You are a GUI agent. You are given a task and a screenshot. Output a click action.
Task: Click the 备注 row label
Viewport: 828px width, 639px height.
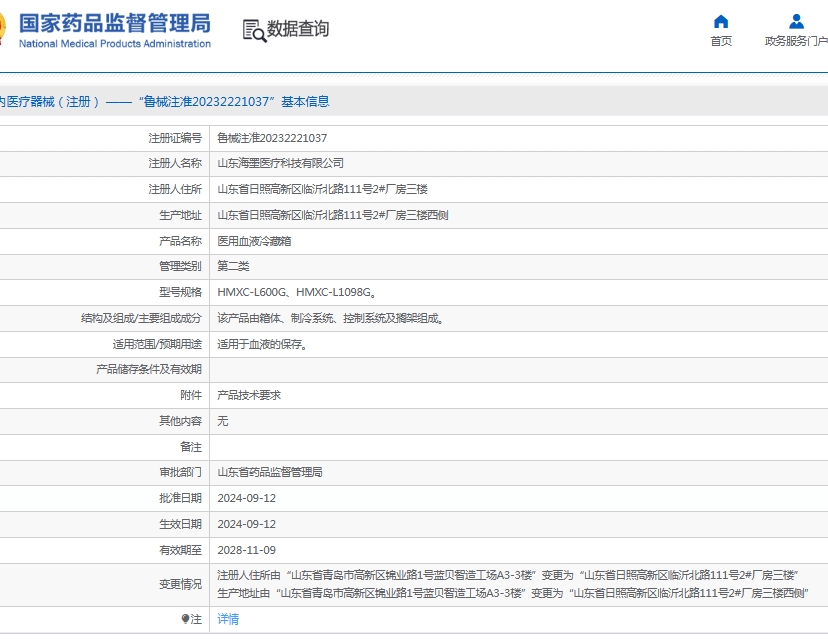(191, 447)
